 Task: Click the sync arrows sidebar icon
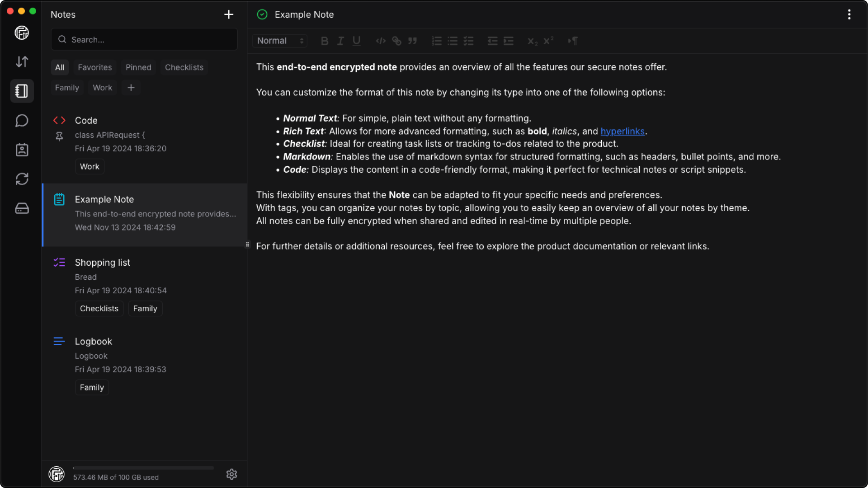point(22,179)
